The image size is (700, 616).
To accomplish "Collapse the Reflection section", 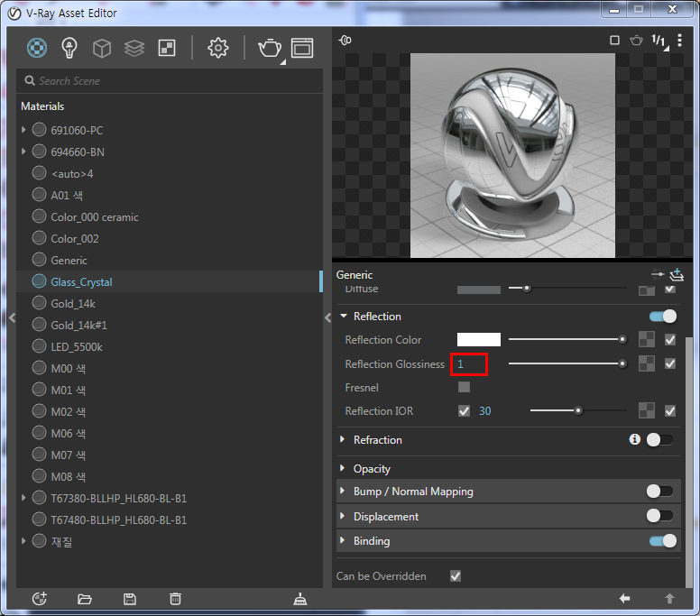I will pos(344,316).
